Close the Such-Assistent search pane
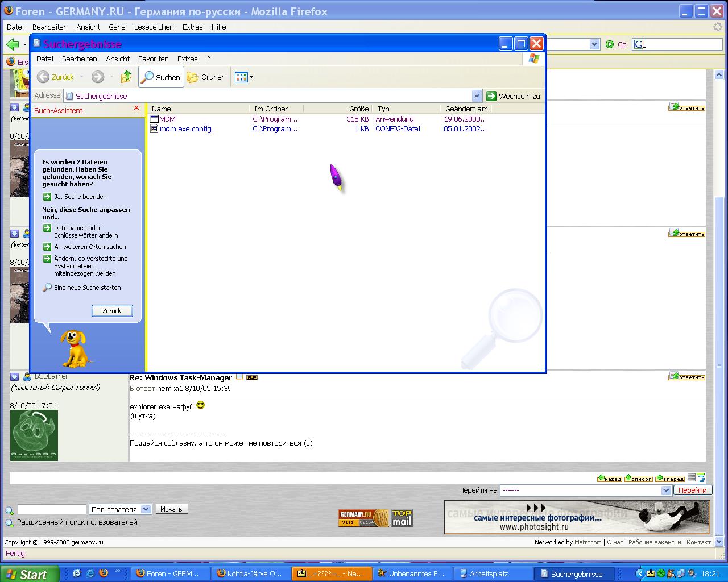728x582 pixels. (x=136, y=108)
